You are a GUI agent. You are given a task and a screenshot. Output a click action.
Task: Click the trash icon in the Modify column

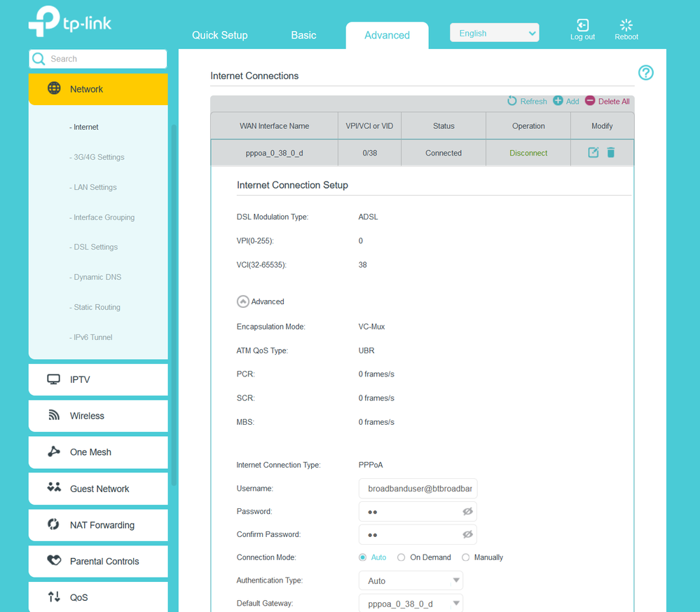pos(611,152)
